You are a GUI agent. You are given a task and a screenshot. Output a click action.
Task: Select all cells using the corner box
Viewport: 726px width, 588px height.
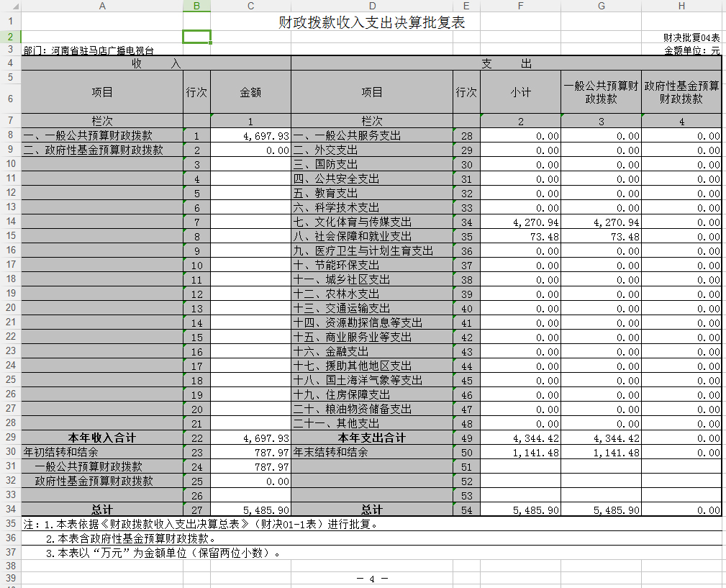coord(10,6)
